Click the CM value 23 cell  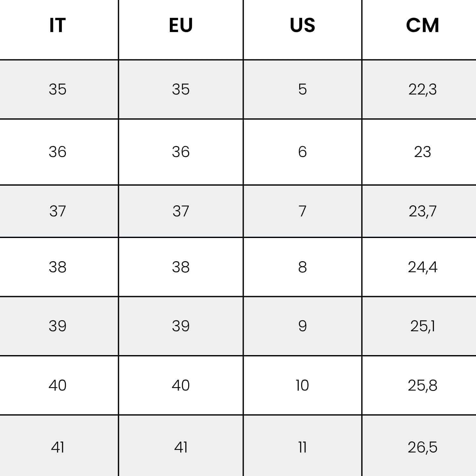[419, 152]
